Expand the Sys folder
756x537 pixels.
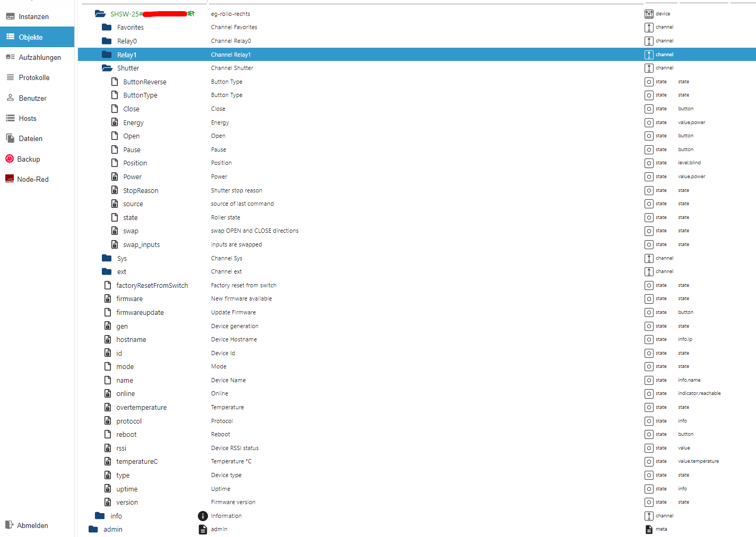tap(107, 258)
